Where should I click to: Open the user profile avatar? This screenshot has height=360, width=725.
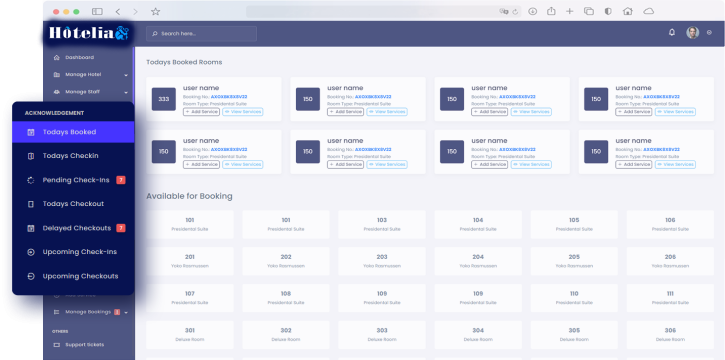[x=692, y=32]
